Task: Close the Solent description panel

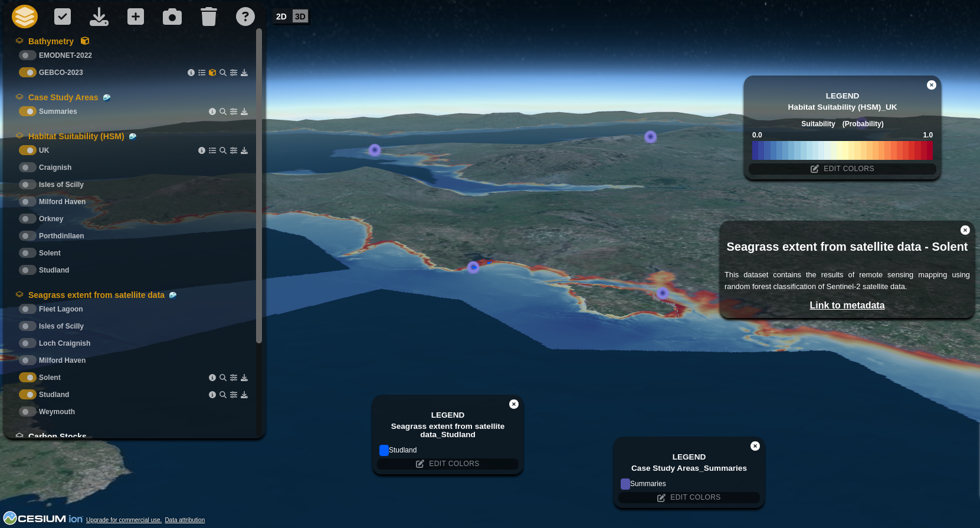Action: (965, 230)
